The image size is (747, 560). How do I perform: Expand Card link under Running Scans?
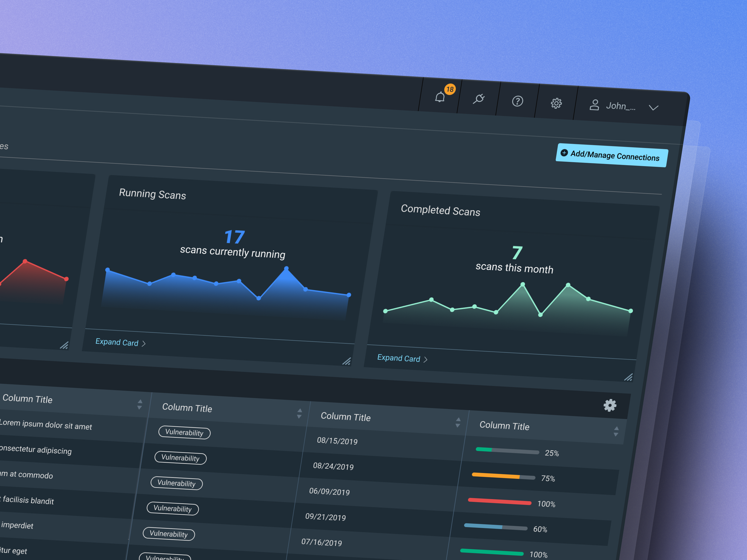tap(117, 342)
